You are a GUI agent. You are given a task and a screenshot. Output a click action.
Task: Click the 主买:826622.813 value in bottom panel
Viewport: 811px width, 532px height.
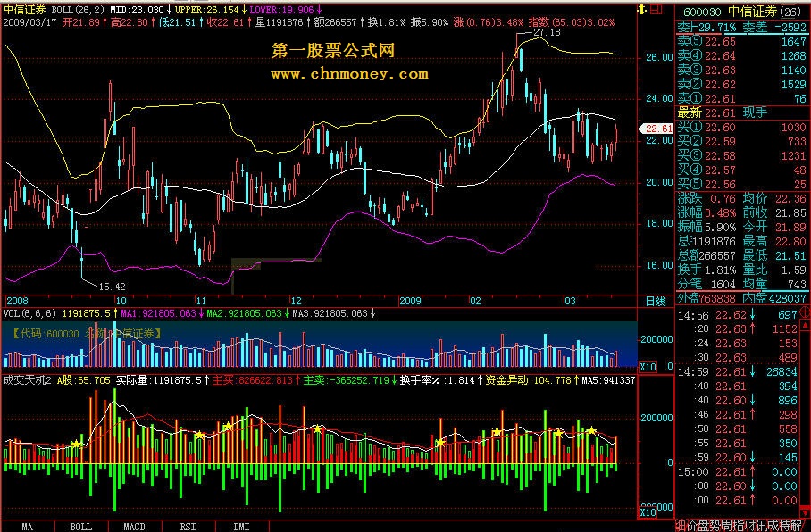pos(253,380)
